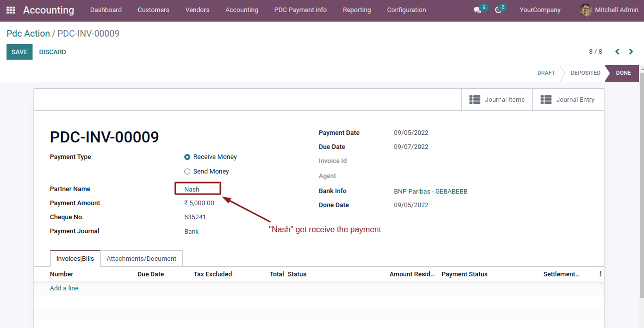Click the Journal Items list icon
This screenshot has height=328, width=644.
coord(475,100)
